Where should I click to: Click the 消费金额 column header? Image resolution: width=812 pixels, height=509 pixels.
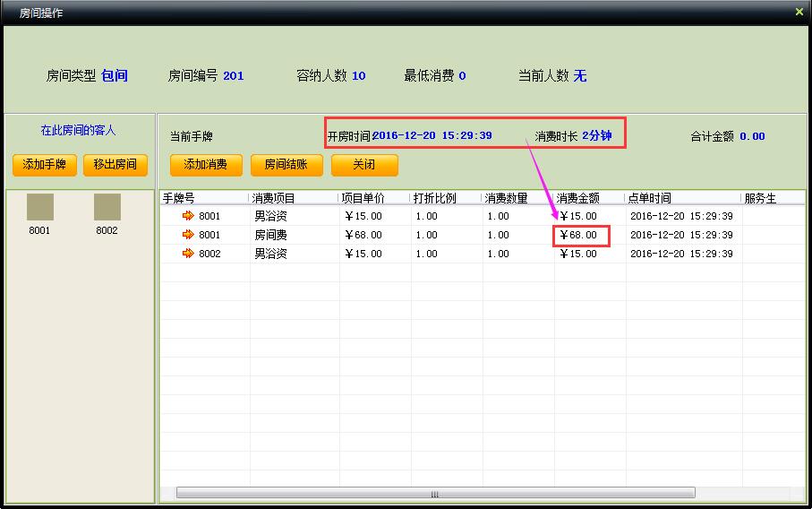[589, 198]
